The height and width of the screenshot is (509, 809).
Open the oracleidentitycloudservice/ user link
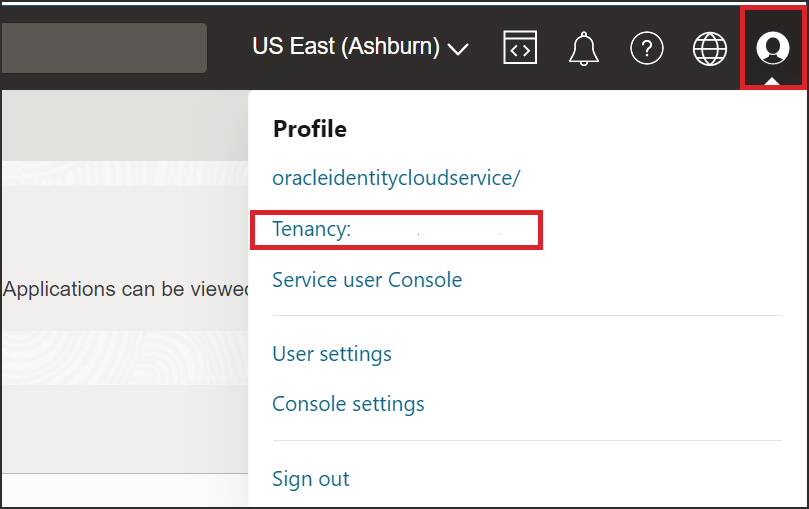click(x=396, y=178)
